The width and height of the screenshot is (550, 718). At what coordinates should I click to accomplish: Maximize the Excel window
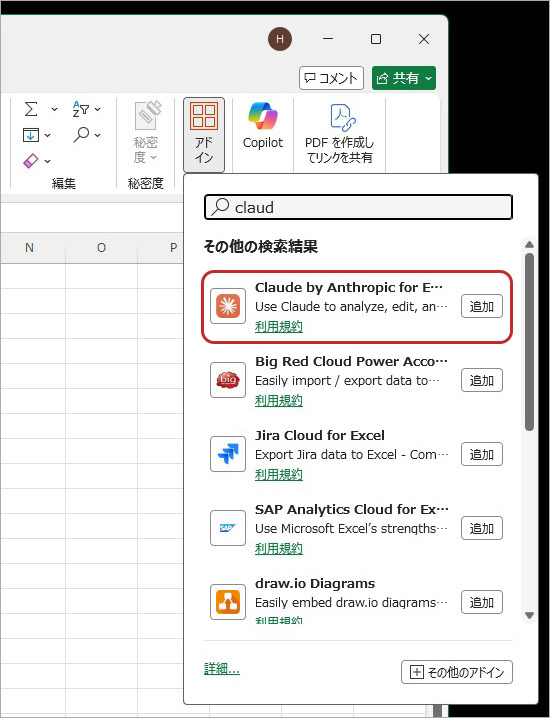pos(376,39)
